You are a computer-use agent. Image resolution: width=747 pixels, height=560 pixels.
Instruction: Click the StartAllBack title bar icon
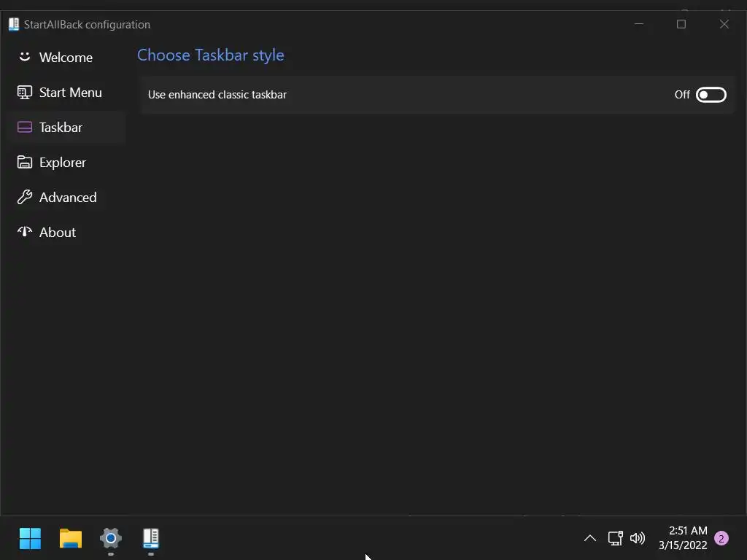point(14,24)
